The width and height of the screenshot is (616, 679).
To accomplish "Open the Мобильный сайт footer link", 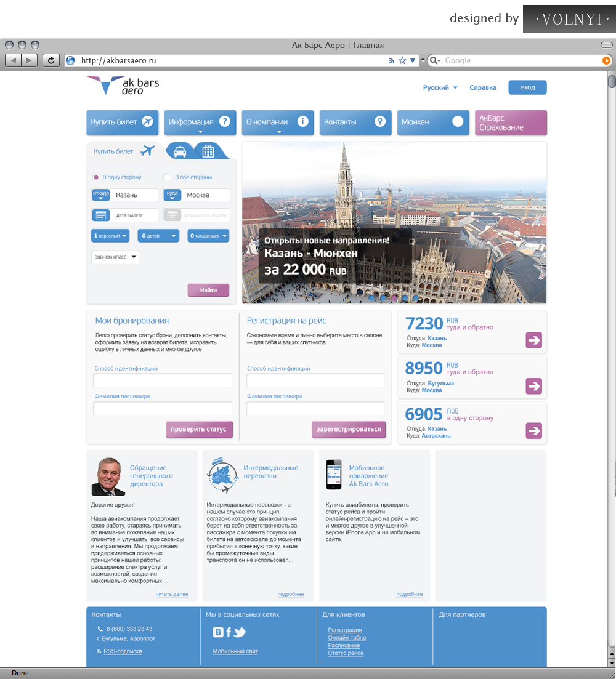I will pos(235,651).
